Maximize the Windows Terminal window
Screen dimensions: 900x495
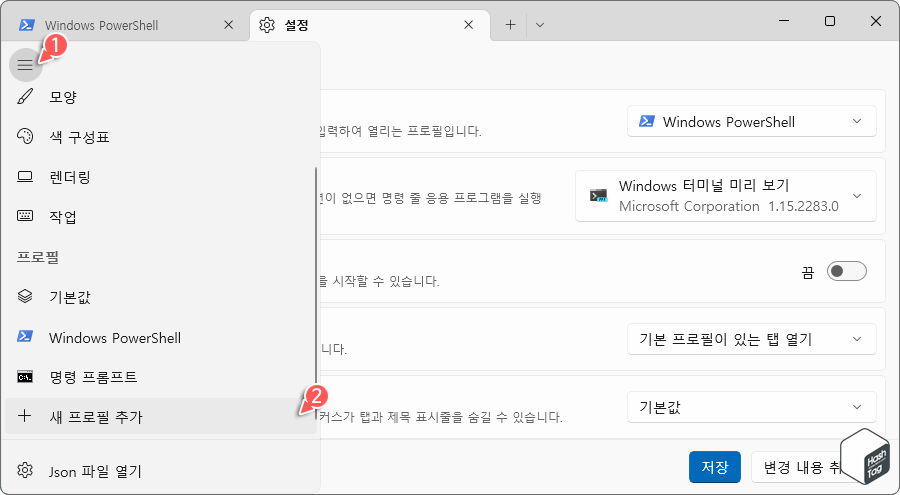pos(830,21)
